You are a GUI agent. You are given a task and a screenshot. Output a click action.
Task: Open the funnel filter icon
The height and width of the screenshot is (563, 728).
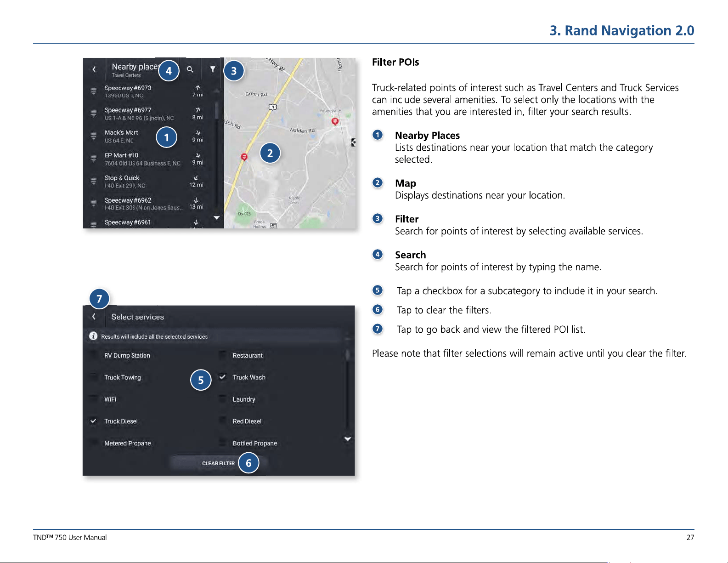[213, 69]
